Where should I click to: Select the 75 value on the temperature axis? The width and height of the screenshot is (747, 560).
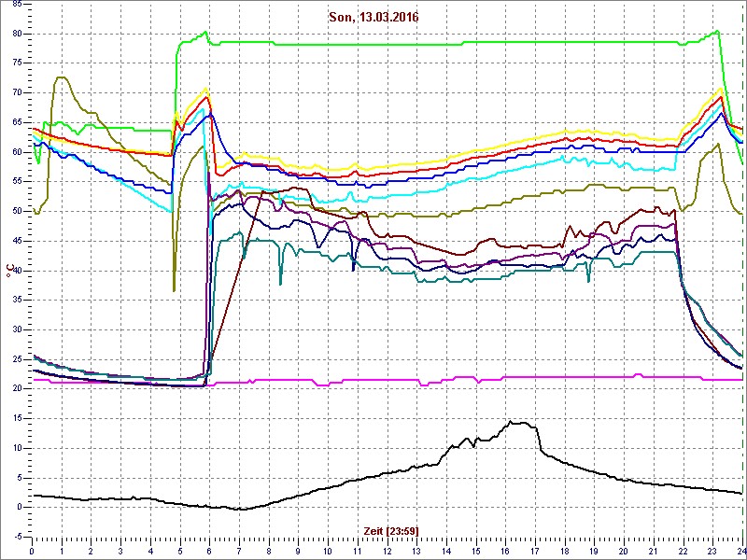[x=16, y=63]
